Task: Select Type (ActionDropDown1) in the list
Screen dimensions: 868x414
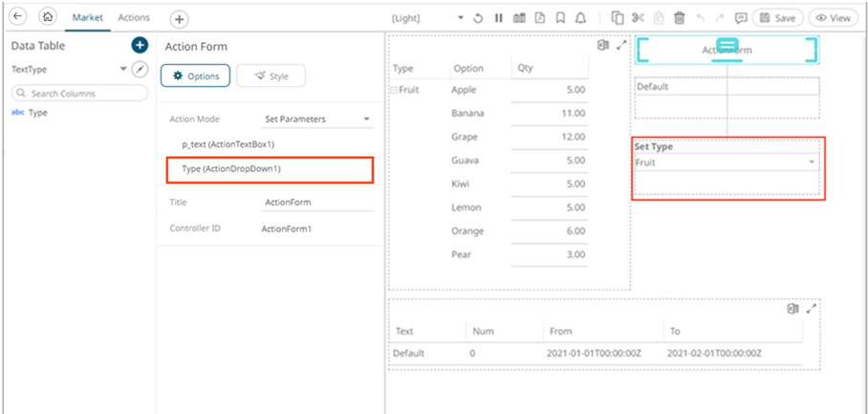Action: click(264, 169)
